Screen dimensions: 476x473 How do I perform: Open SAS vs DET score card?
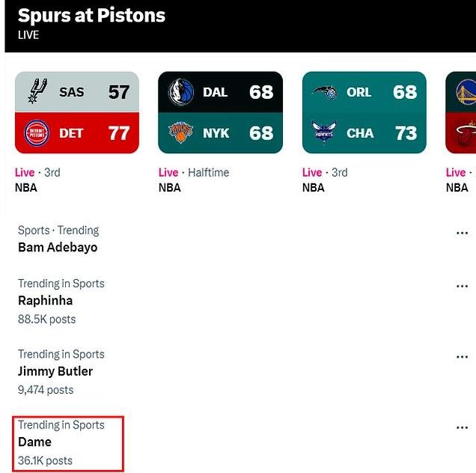pos(77,112)
